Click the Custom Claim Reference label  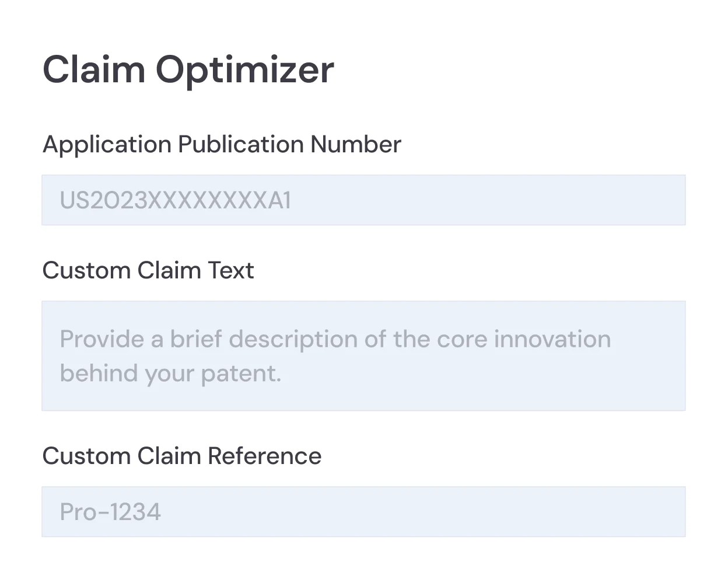181,456
